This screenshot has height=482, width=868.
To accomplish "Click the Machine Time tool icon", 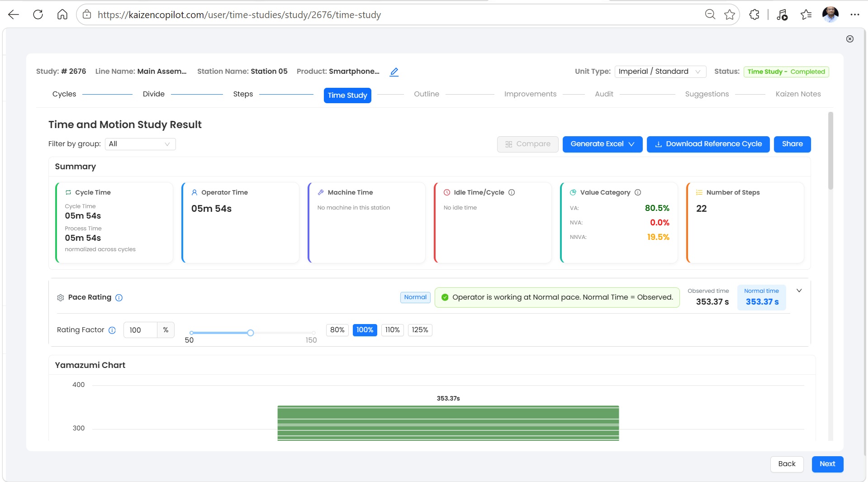I will pos(321,192).
